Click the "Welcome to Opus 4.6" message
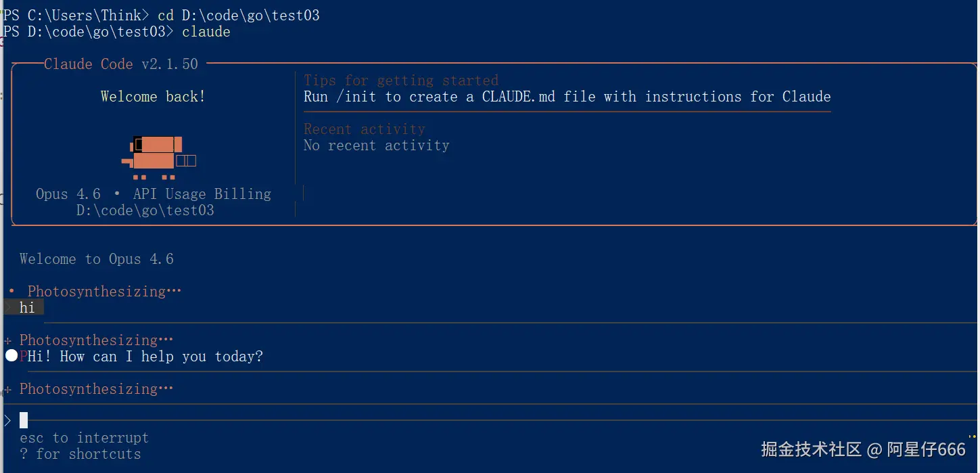The image size is (980, 473). click(x=97, y=259)
